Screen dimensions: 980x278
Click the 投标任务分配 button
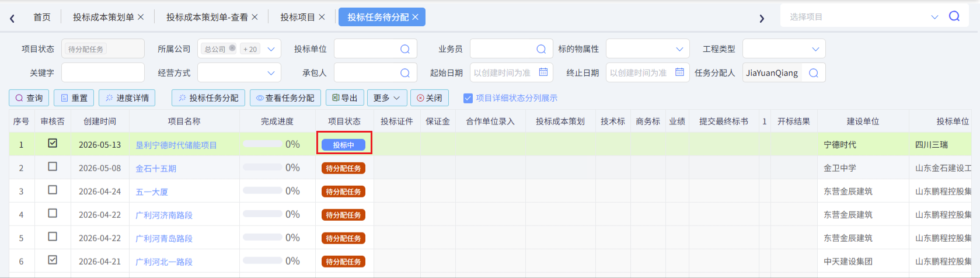[208, 98]
